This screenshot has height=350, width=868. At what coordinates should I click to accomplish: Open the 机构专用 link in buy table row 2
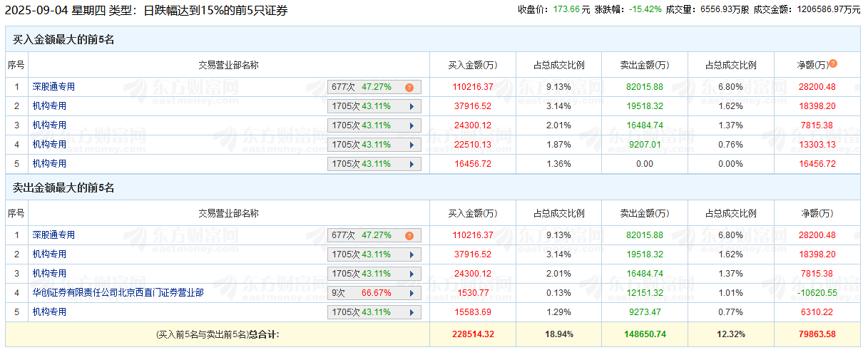pos(49,106)
